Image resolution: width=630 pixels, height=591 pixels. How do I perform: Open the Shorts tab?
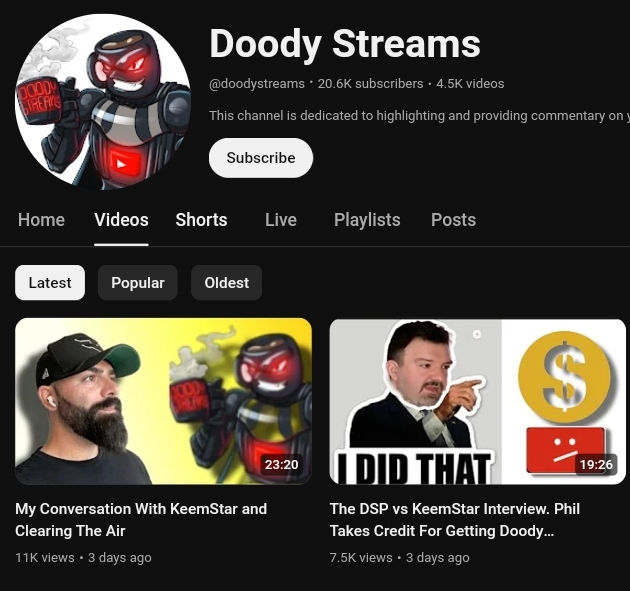[201, 220]
